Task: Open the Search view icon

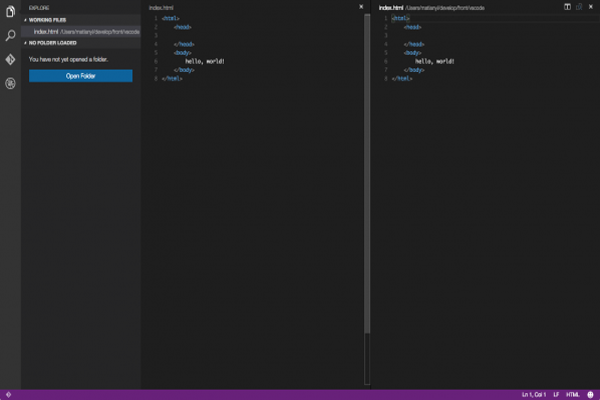Action: pos(10,36)
